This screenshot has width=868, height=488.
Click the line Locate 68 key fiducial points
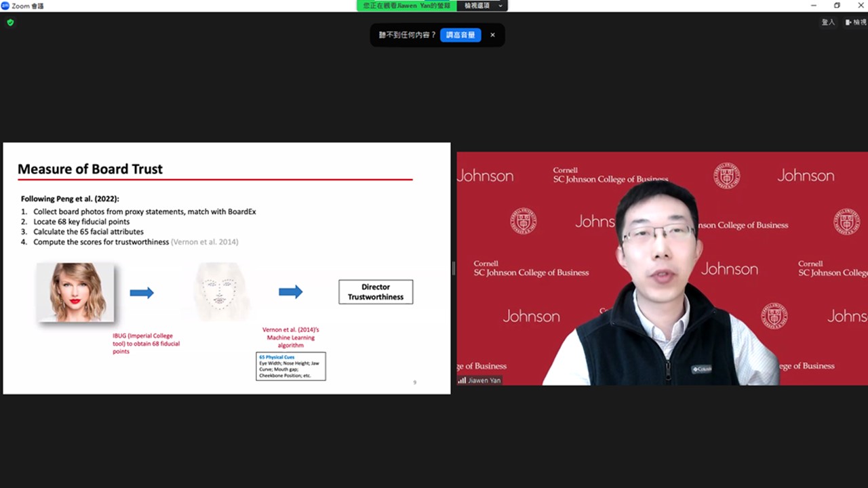[x=81, y=222]
